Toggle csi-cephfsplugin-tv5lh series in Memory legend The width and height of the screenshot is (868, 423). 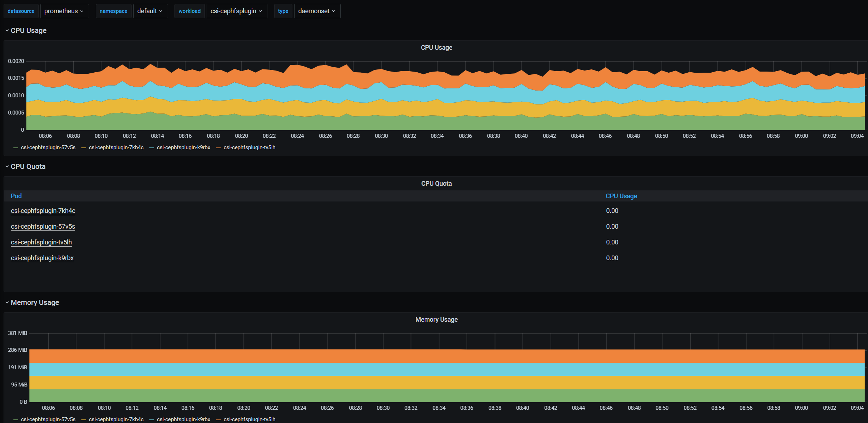tap(249, 419)
